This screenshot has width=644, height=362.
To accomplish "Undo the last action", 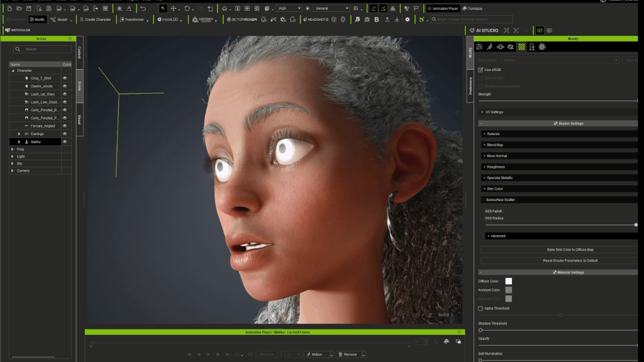I will pyautogui.click(x=143, y=8).
